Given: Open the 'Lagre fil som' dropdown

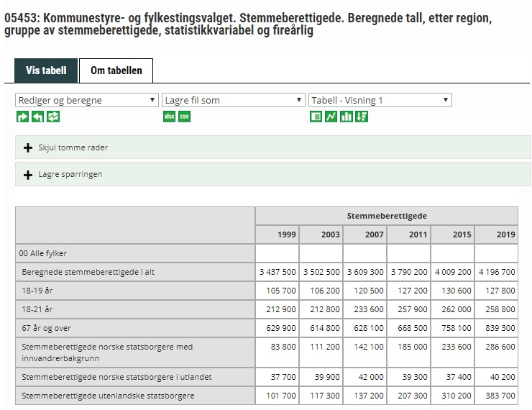Looking at the screenshot, I should click(234, 100).
